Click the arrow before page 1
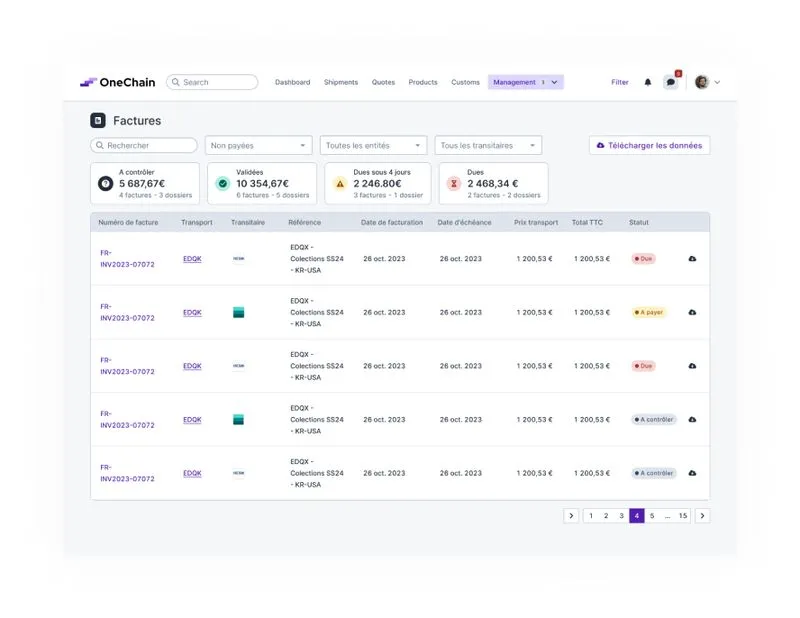800x618 pixels. point(571,516)
